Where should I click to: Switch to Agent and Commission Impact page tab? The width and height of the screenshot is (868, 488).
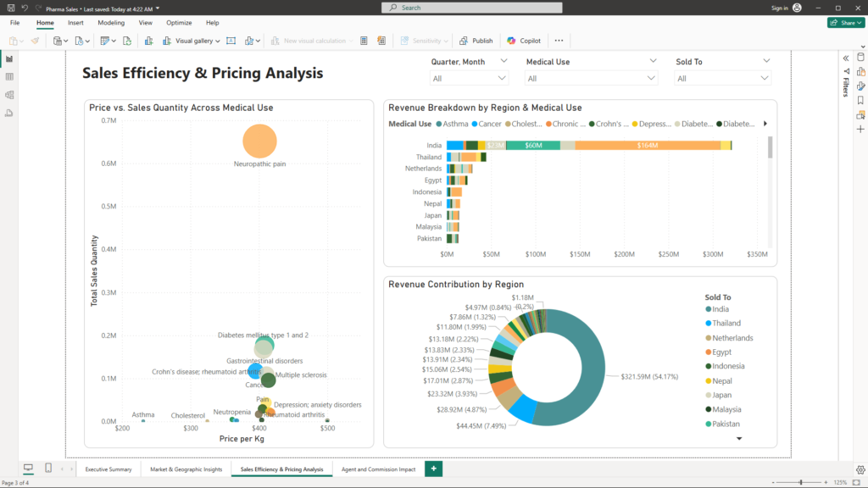(x=378, y=469)
